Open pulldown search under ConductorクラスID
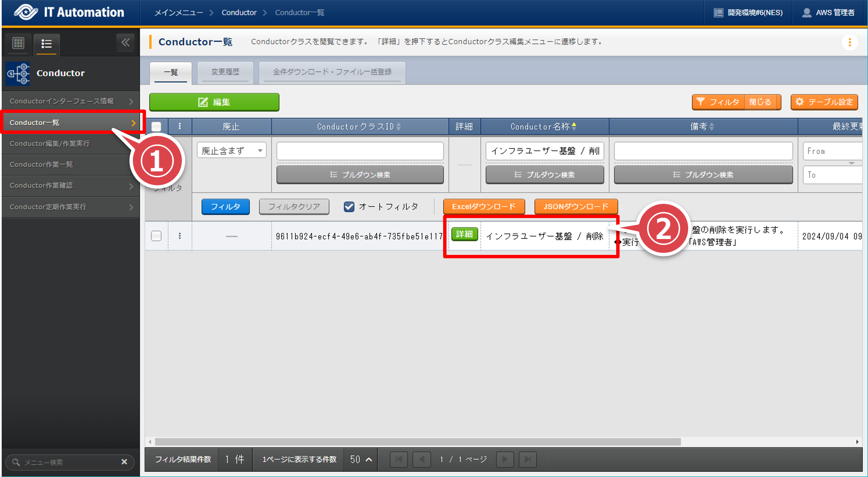The width and height of the screenshot is (868, 477). (360, 174)
